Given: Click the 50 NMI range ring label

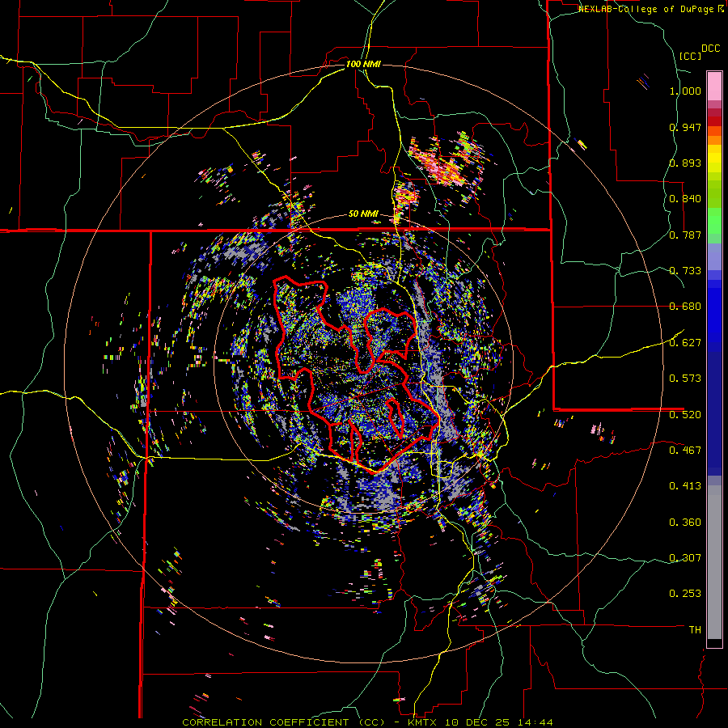Looking at the screenshot, I should tap(363, 214).
